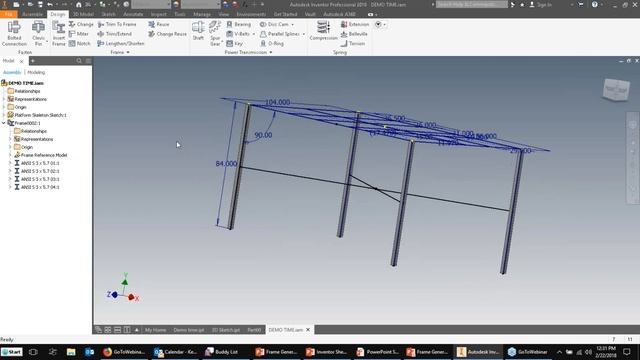Click the Extension spring tool
Image resolution: width=640 pixels, height=360 pixels.
(355, 24)
